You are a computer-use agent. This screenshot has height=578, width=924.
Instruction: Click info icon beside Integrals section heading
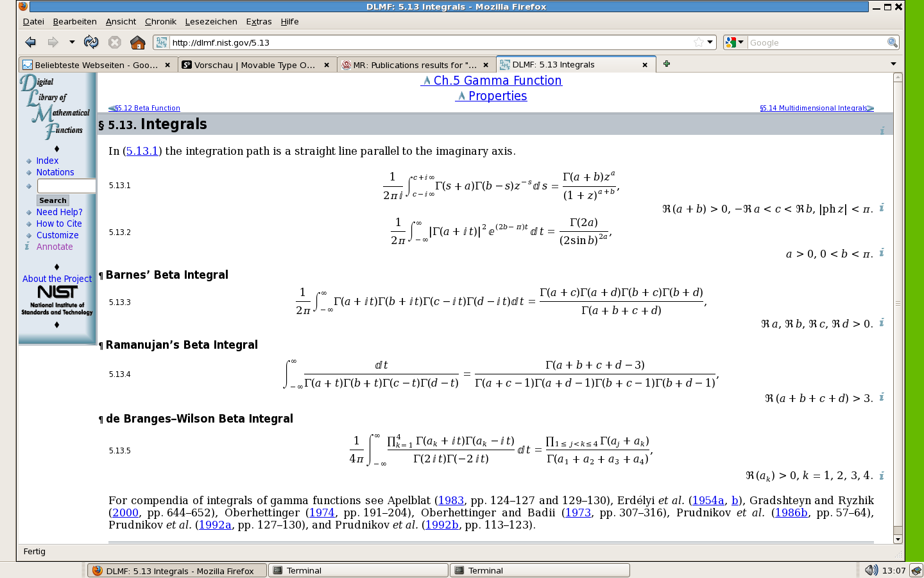point(882,131)
